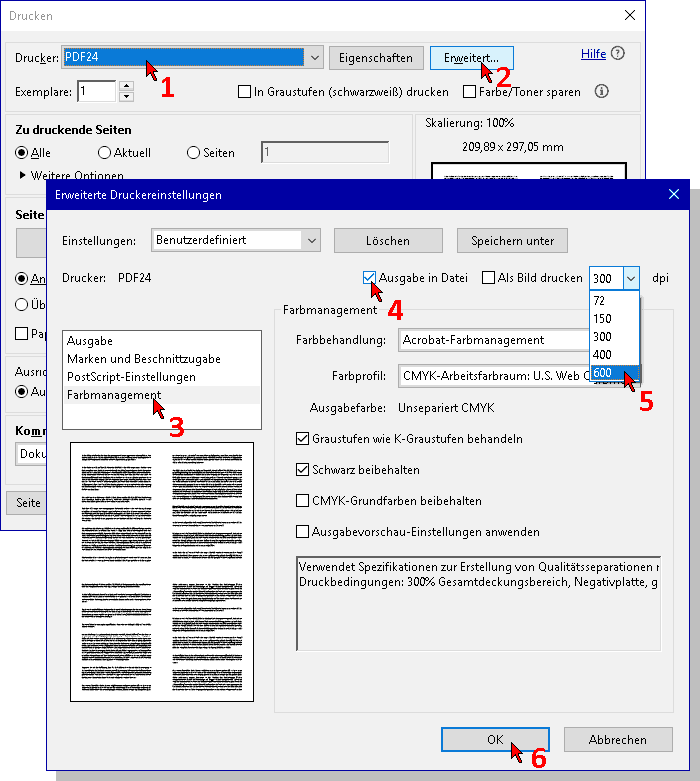
Task: Click the info icon beside Farbe/Toner sparen
Action: click(x=602, y=92)
